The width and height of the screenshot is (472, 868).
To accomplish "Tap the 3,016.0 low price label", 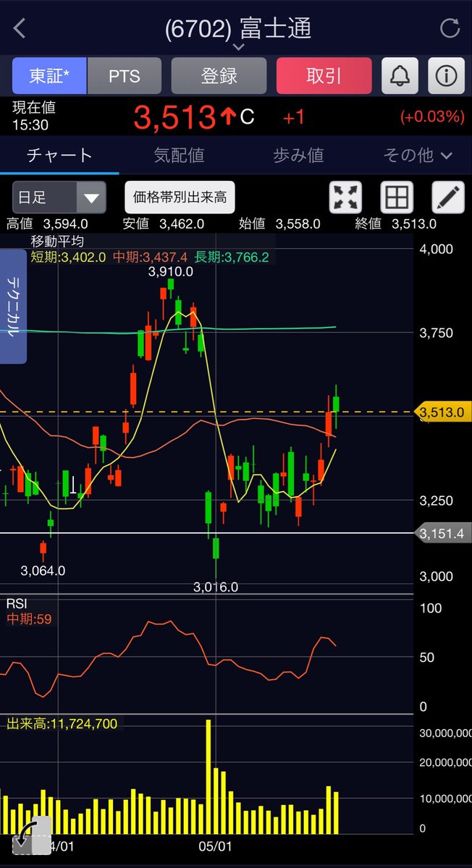I will (x=216, y=587).
